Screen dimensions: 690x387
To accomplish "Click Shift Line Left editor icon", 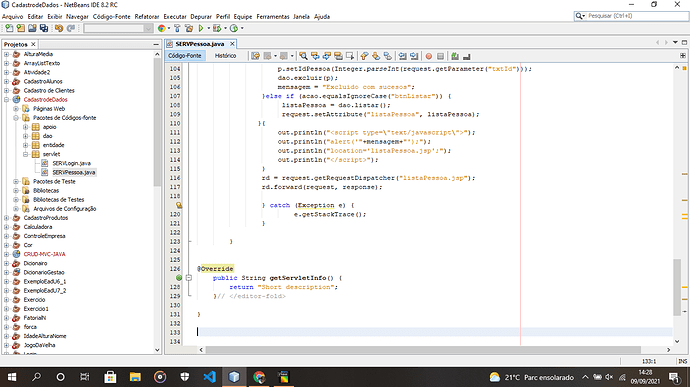I will [403, 56].
